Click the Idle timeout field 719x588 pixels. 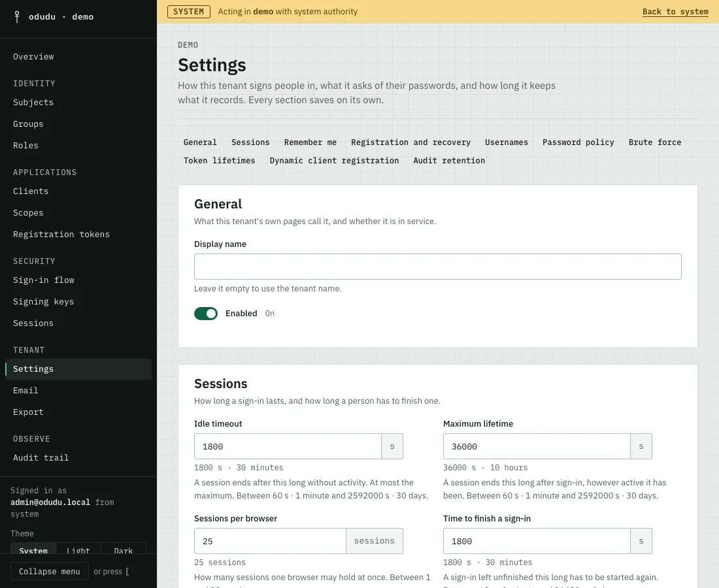pyautogui.click(x=288, y=446)
